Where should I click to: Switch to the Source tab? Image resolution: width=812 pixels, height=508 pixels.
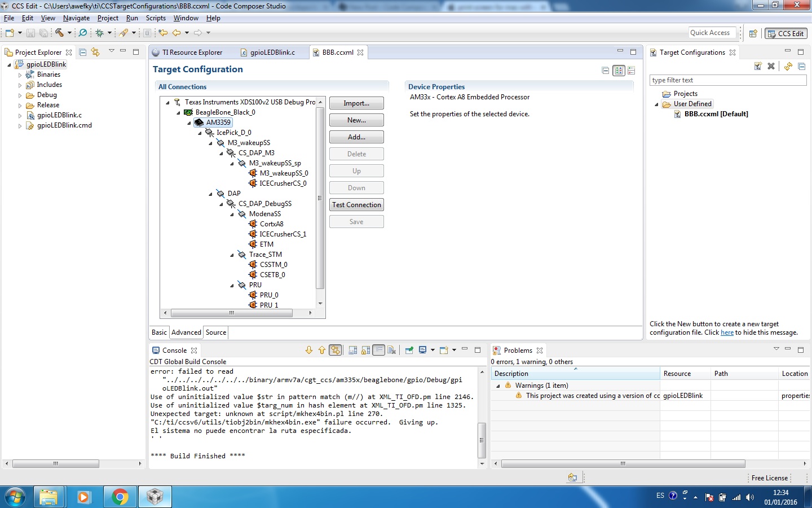click(x=216, y=332)
